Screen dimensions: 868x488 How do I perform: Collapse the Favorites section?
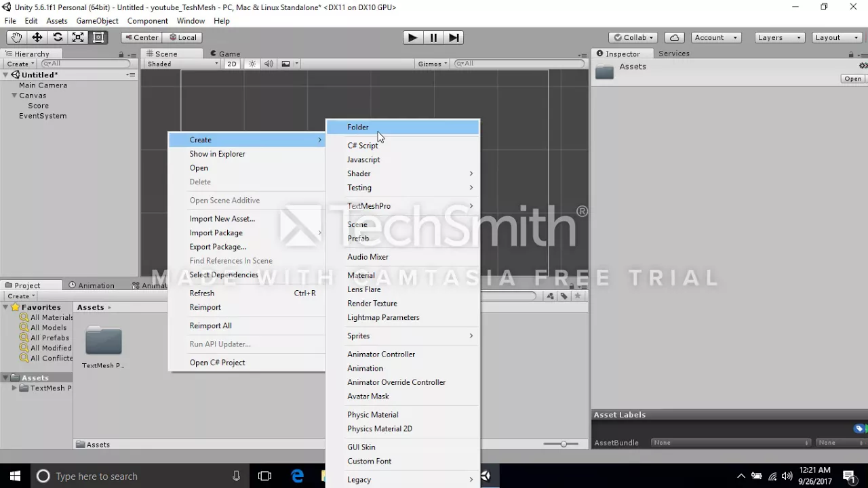(x=5, y=307)
